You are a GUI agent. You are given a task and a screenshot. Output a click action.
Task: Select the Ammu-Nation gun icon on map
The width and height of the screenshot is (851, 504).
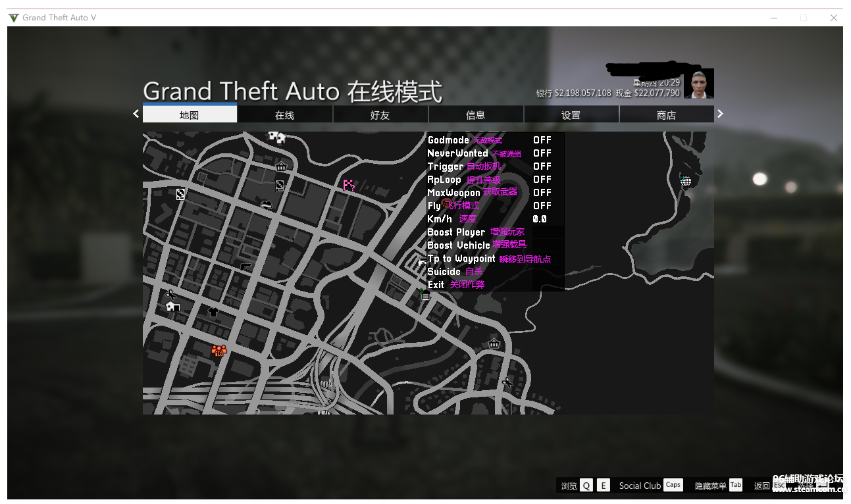click(x=246, y=267)
